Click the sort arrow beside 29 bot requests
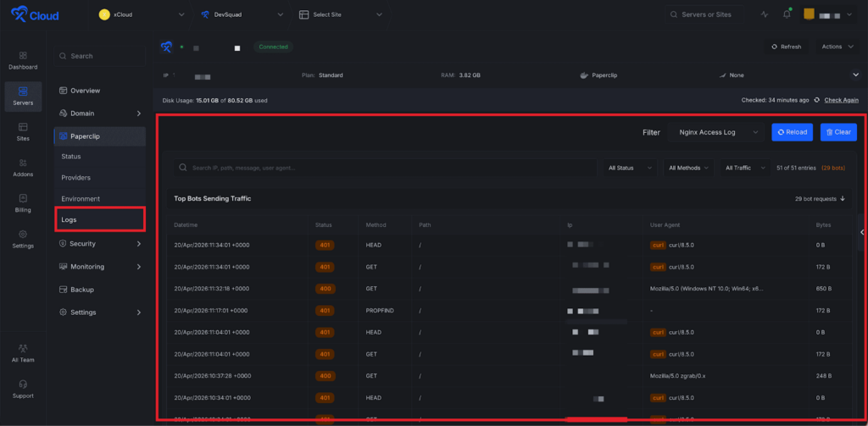Screen dimensions: 868x426 coord(843,199)
